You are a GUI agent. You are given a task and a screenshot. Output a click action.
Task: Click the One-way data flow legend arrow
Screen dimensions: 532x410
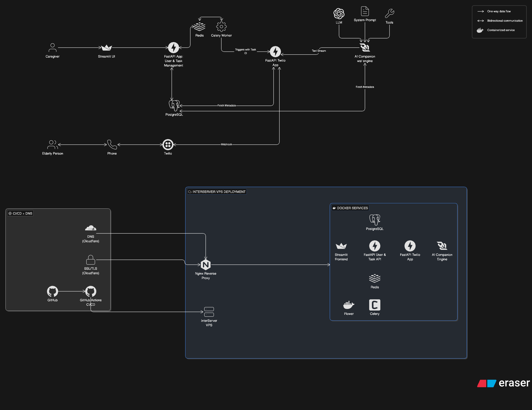481,11
